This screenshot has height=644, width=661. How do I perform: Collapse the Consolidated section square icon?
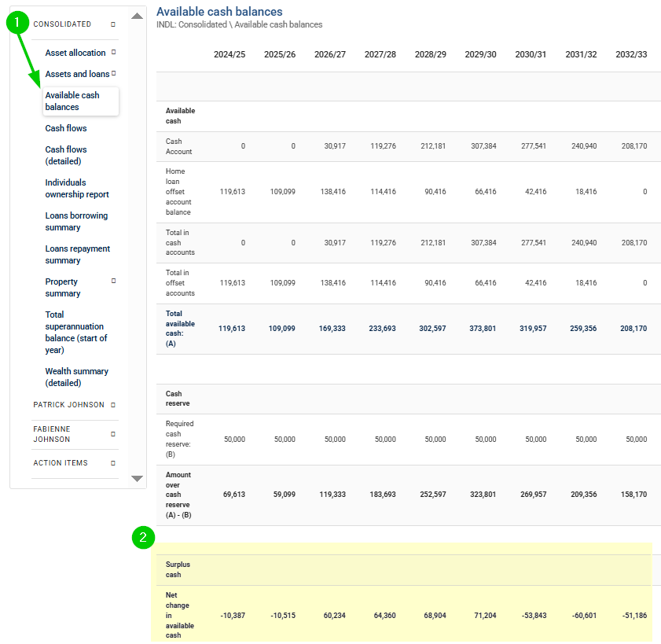click(x=113, y=24)
